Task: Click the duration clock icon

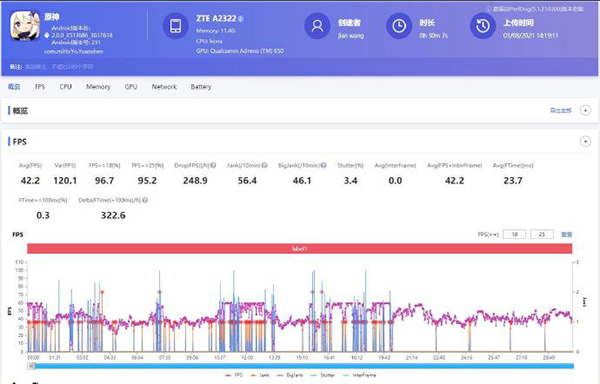Action: 399,26
